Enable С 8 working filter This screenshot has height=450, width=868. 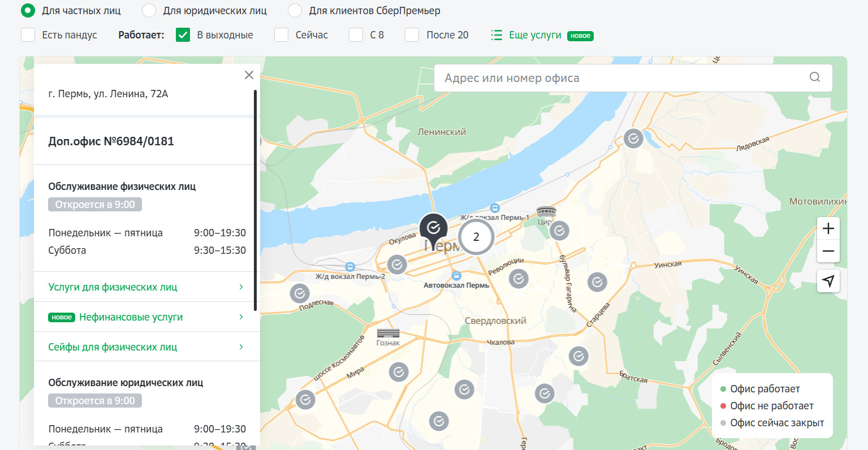pos(356,35)
